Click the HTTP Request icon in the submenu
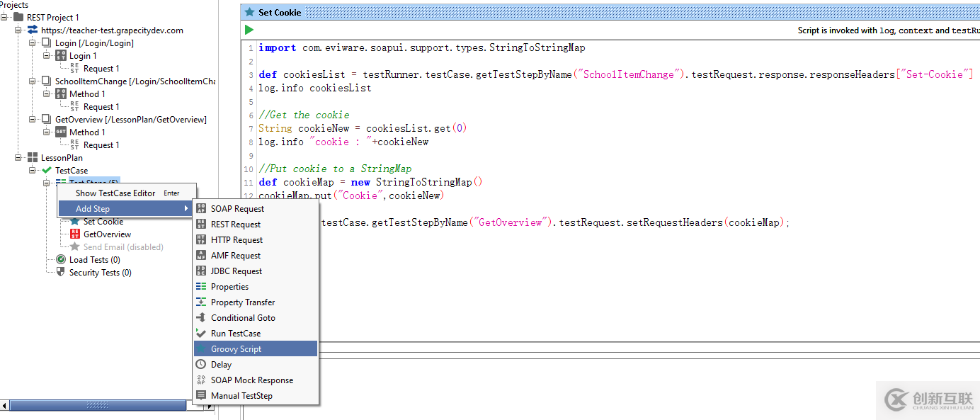The image size is (980, 420). coord(201,239)
